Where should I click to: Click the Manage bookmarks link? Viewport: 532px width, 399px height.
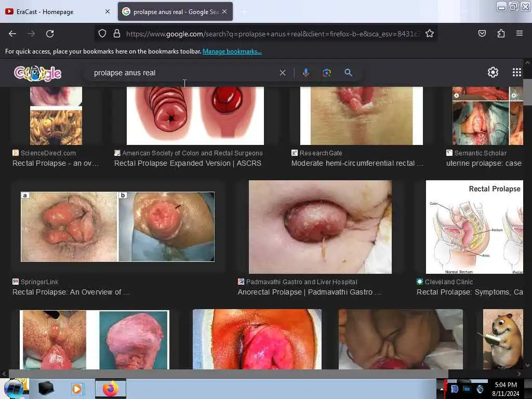click(232, 51)
